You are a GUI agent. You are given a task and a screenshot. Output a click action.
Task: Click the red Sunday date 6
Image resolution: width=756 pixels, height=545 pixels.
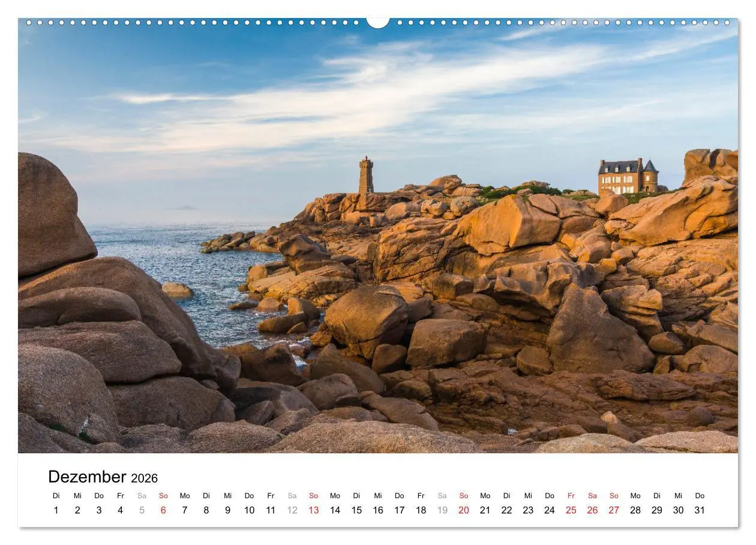coord(163,510)
